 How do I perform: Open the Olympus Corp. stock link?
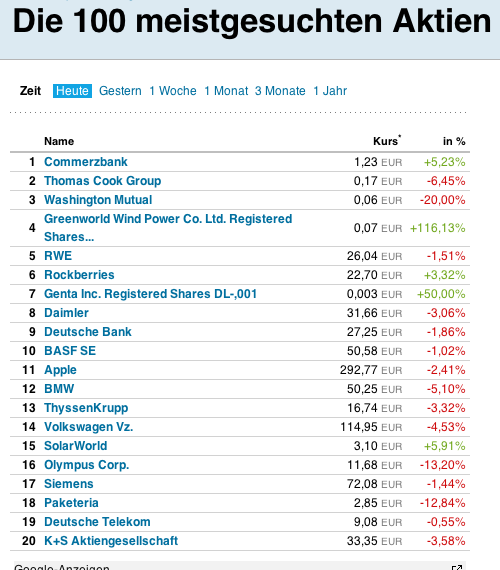(x=87, y=465)
